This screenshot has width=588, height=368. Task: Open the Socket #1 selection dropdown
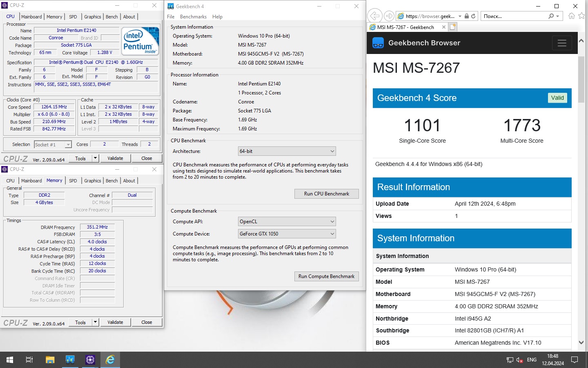[53, 144]
